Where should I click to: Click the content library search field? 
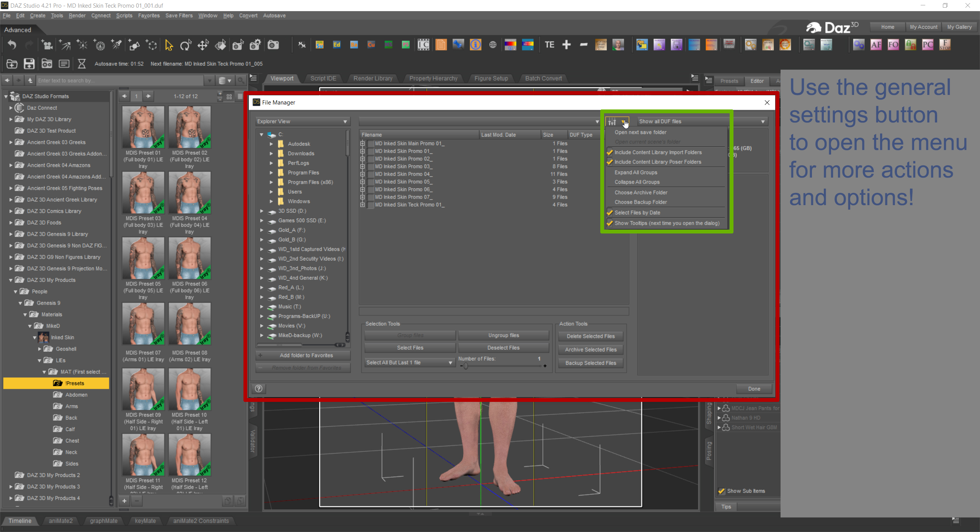coord(120,80)
